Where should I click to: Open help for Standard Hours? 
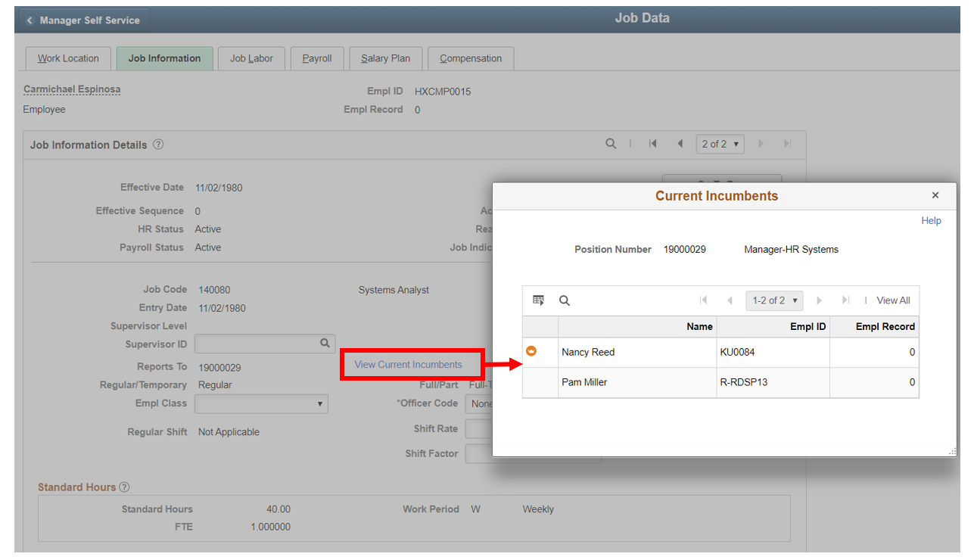124,487
